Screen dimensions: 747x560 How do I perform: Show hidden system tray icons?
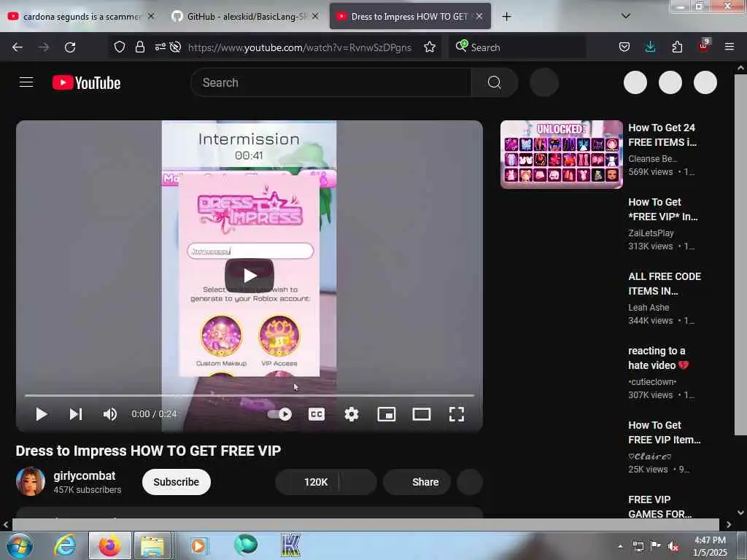tap(620, 546)
